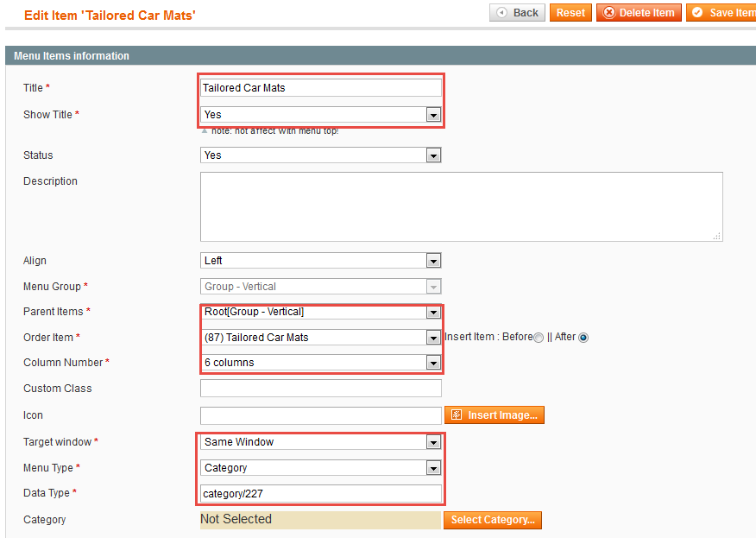Click the Save Item button

click(x=721, y=13)
